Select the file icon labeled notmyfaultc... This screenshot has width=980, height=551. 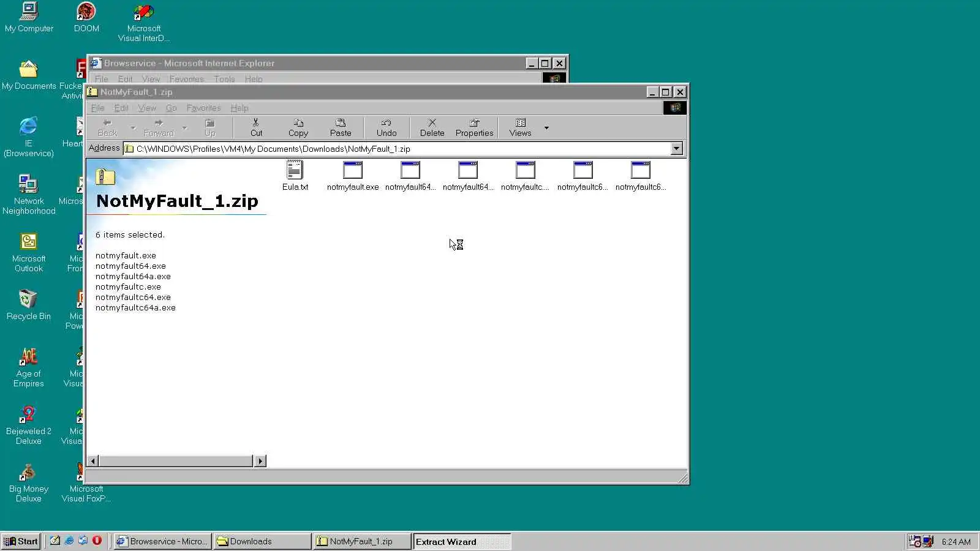526,170
